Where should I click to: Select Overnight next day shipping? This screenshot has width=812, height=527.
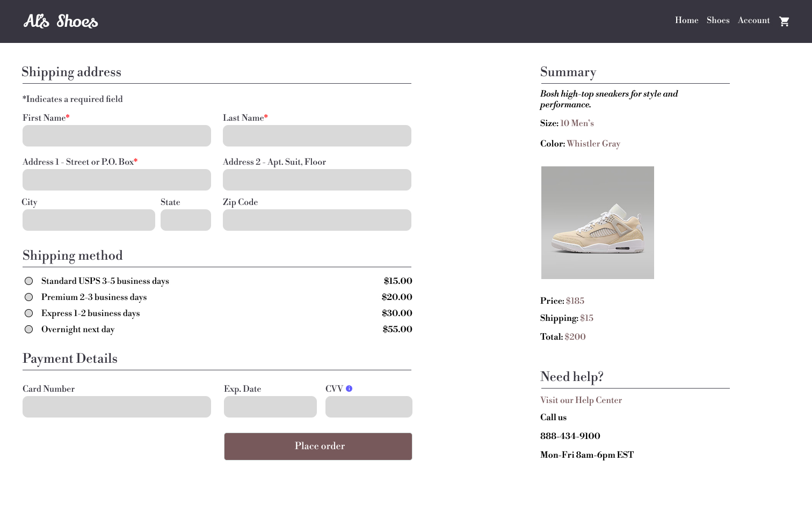tap(28, 328)
